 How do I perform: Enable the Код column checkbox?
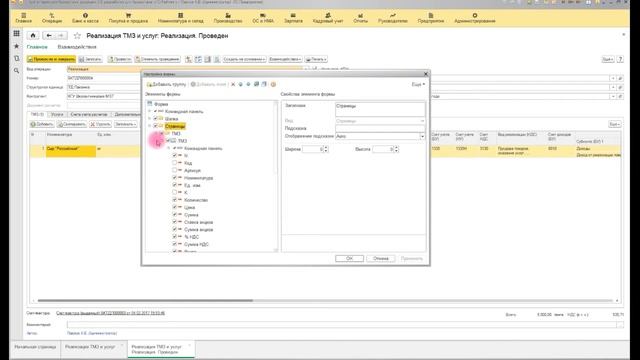175,163
